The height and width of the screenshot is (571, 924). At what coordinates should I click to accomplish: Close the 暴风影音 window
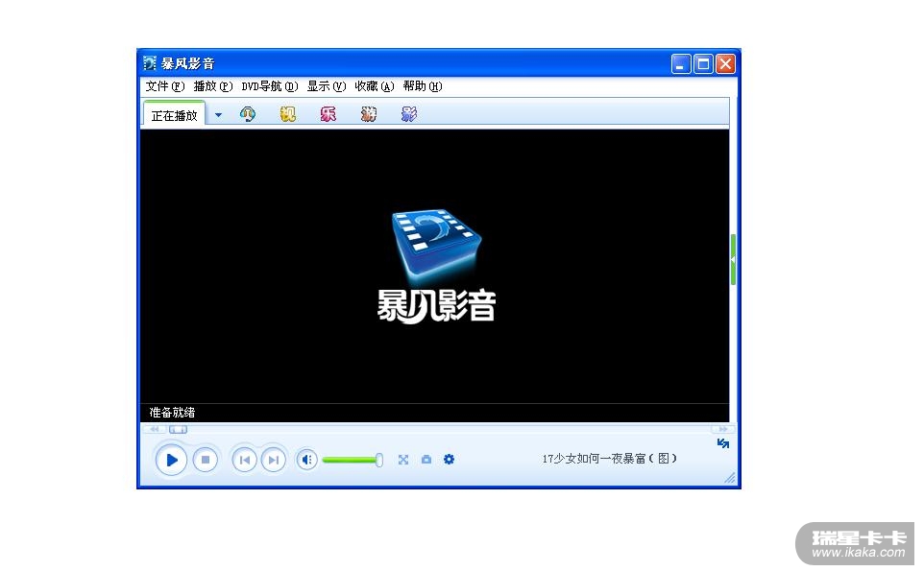pyautogui.click(x=725, y=63)
